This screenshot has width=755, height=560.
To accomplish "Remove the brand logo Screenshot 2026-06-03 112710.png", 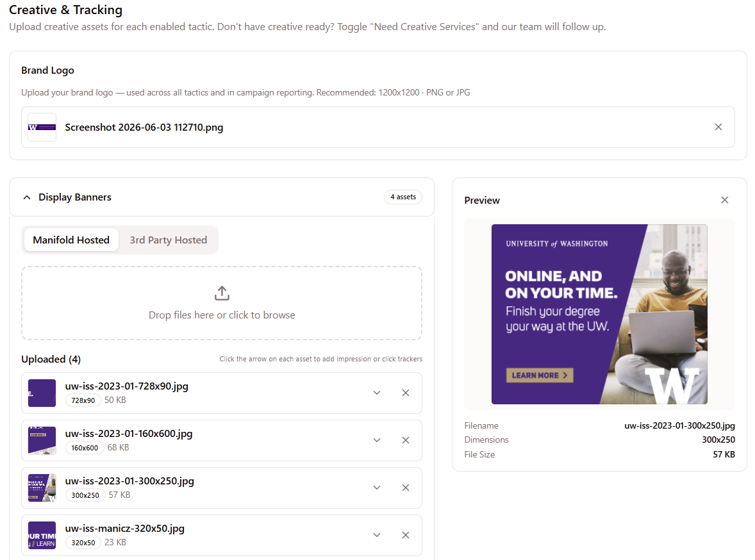I will coord(718,127).
